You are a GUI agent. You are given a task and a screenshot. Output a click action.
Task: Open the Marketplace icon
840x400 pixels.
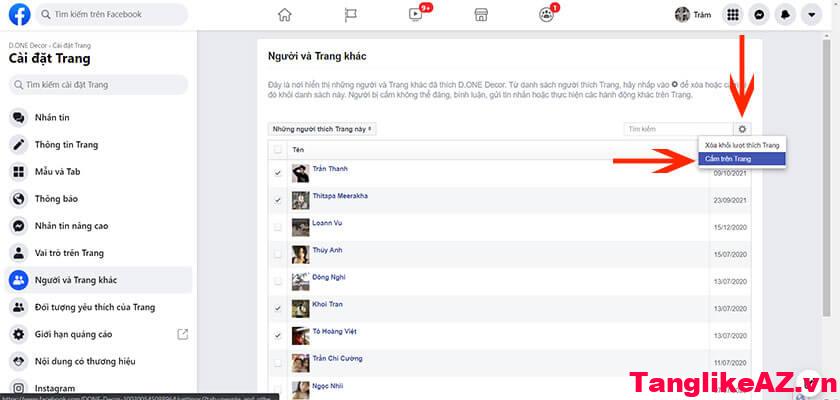point(480,15)
